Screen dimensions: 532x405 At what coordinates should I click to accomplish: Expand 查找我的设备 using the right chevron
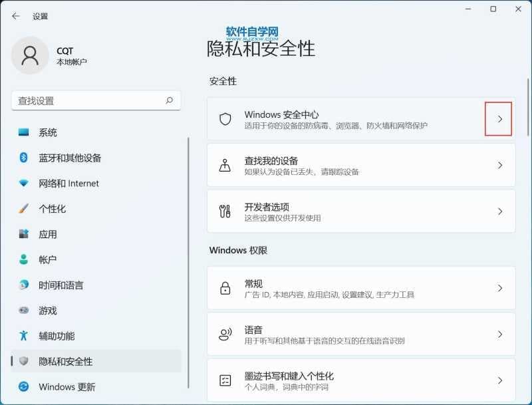point(500,165)
